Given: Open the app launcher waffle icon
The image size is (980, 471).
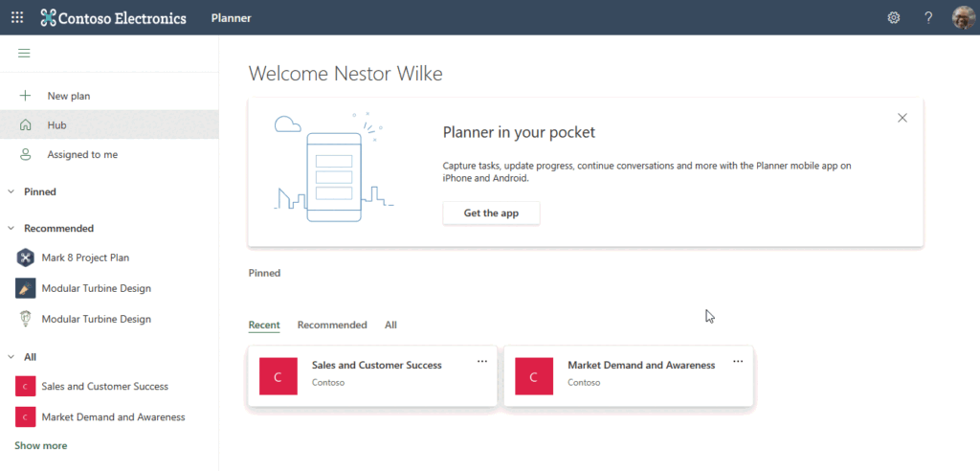Looking at the screenshot, I should tap(17, 17).
